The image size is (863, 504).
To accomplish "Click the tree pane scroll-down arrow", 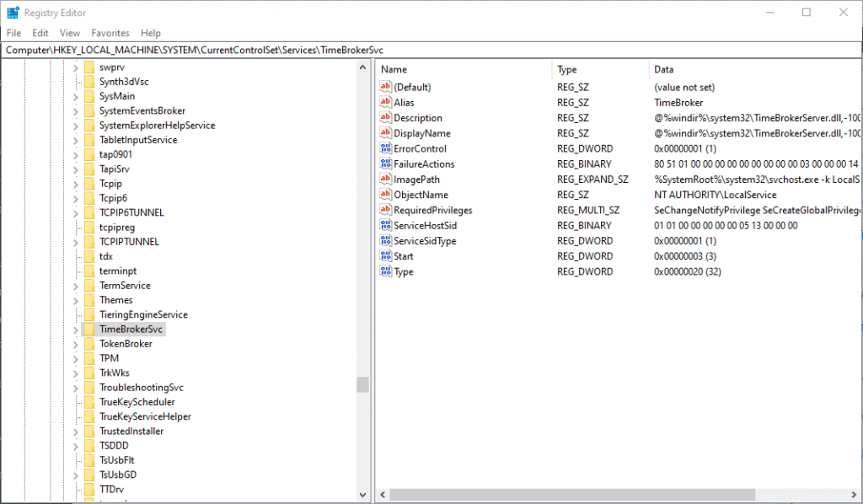I will (362, 495).
